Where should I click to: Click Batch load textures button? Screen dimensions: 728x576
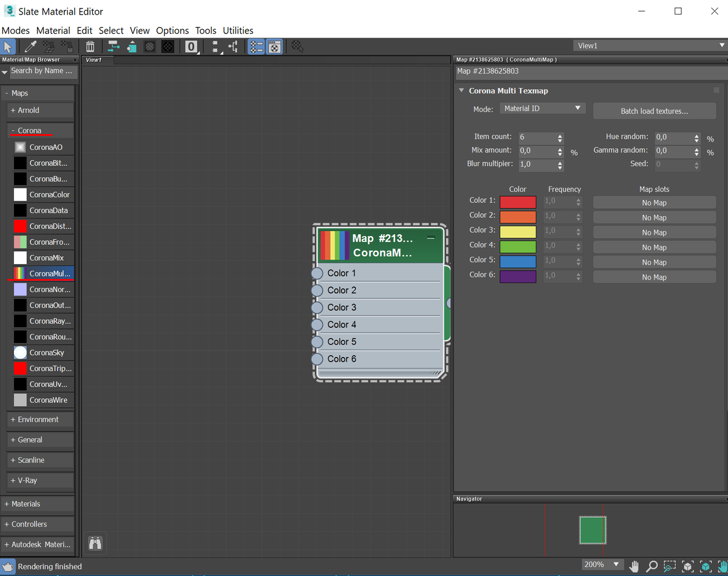click(654, 111)
